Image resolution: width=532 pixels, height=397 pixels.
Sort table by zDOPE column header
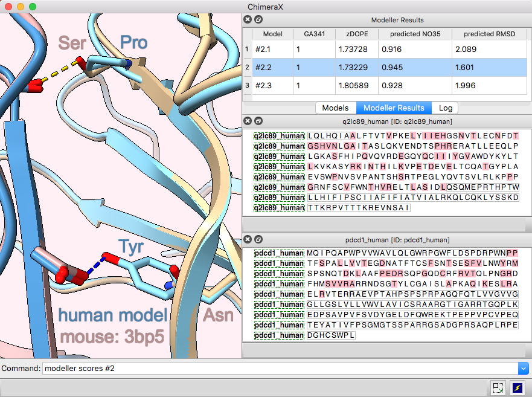tap(356, 34)
